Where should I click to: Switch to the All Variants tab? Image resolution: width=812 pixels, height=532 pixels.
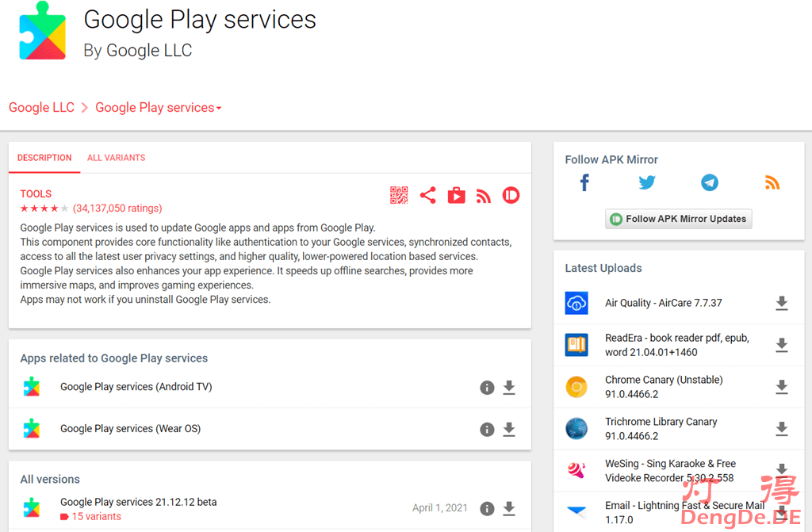pyautogui.click(x=116, y=158)
